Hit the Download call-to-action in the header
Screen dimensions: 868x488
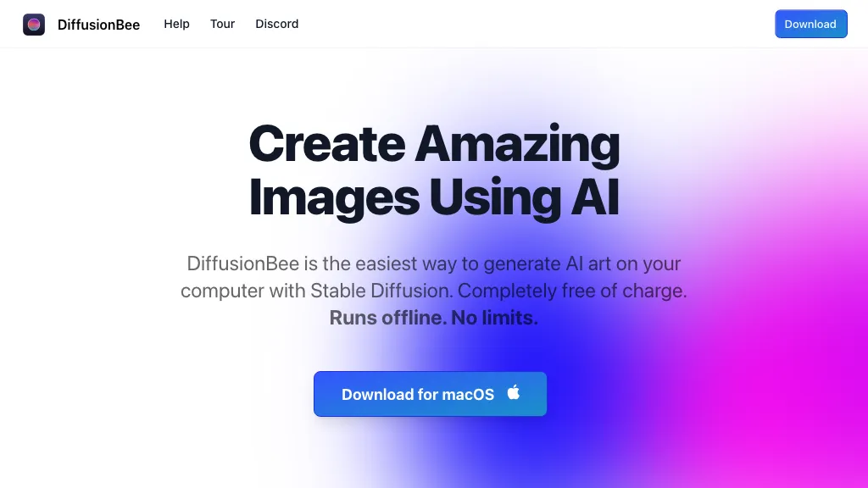pyautogui.click(x=810, y=24)
